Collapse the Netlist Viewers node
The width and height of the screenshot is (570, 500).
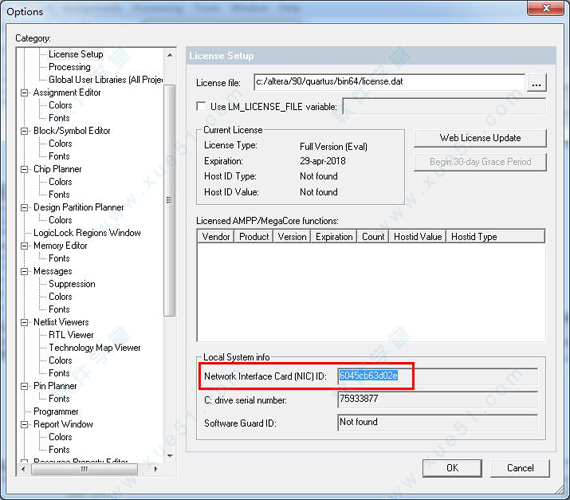pyautogui.click(x=24, y=322)
